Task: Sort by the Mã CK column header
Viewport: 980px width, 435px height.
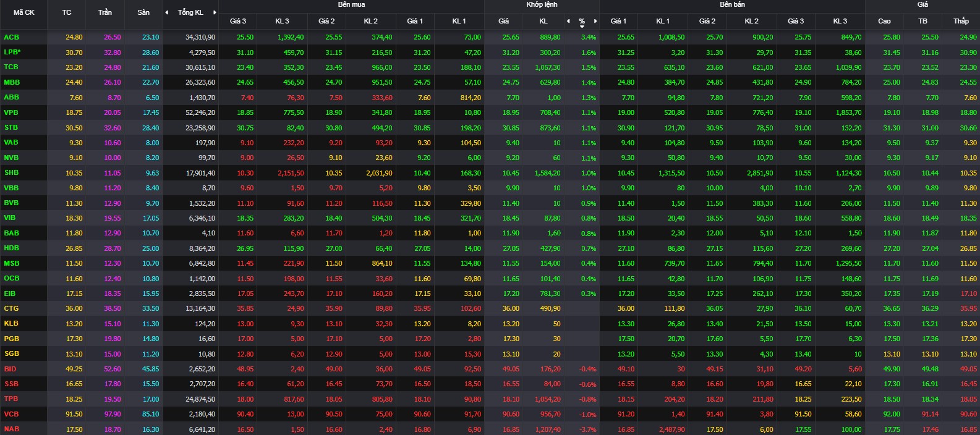Action: (x=24, y=12)
